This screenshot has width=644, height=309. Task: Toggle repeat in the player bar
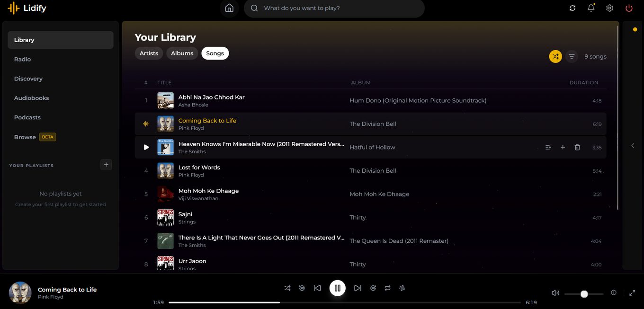[x=388, y=288]
